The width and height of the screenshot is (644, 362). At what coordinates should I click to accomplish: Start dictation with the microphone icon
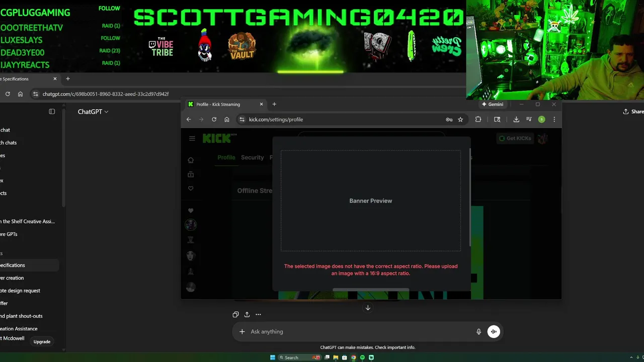click(478, 331)
